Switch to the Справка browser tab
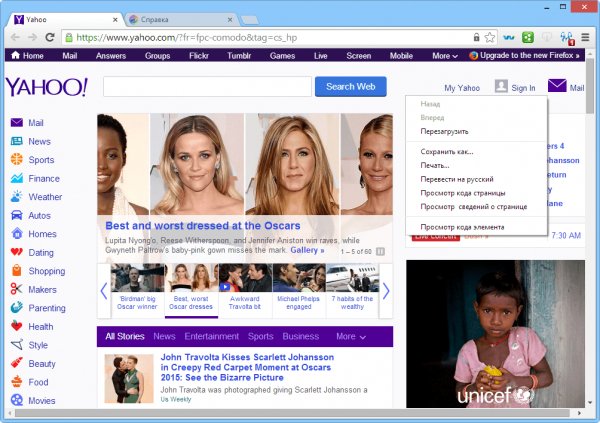Screen dimensions: 600x423 (x=180, y=20)
